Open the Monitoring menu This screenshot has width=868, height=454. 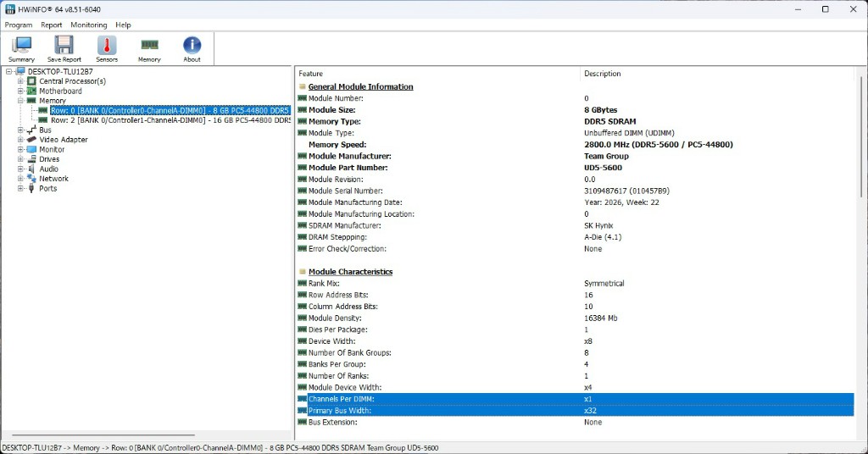point(88,25)
